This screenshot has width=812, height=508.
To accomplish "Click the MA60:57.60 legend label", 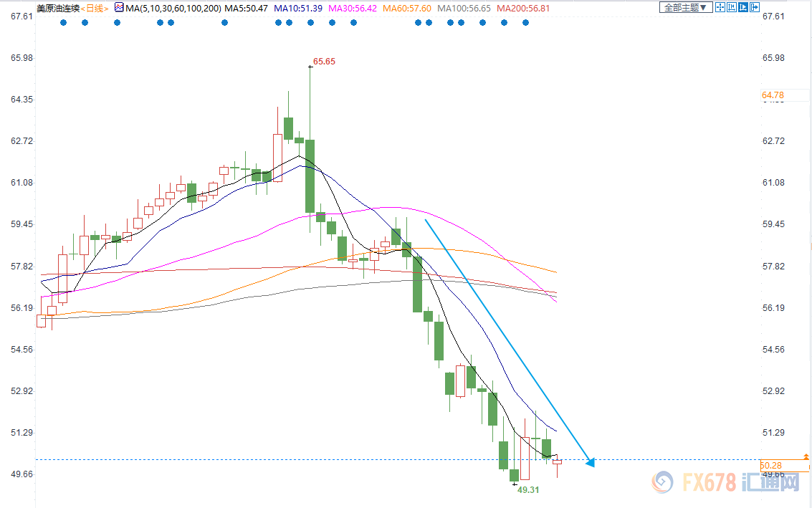I will pos(406,8).
